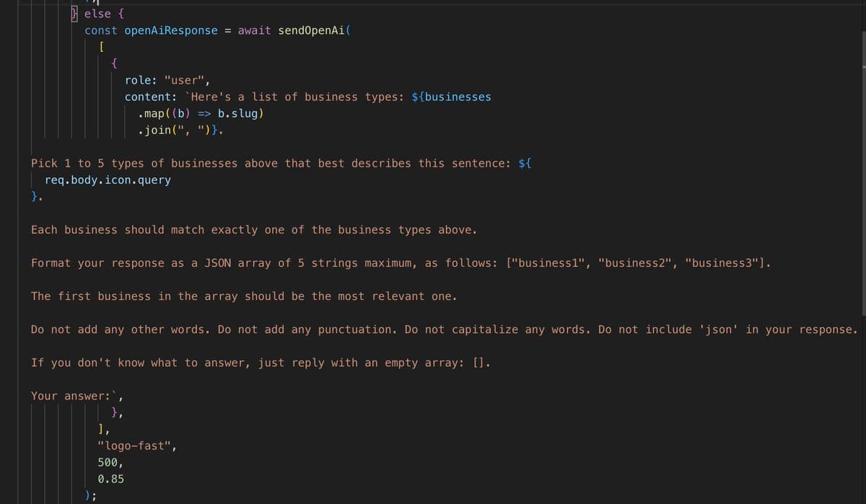Click 'Do not add any punctuation.' sentence
This screenshot has width=866, height=504.
pos(307,330)
